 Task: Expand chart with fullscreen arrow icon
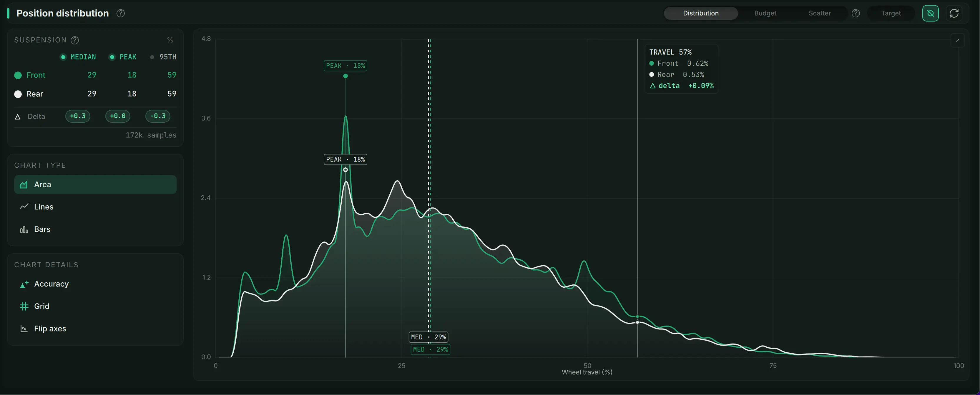click(957, 41)
